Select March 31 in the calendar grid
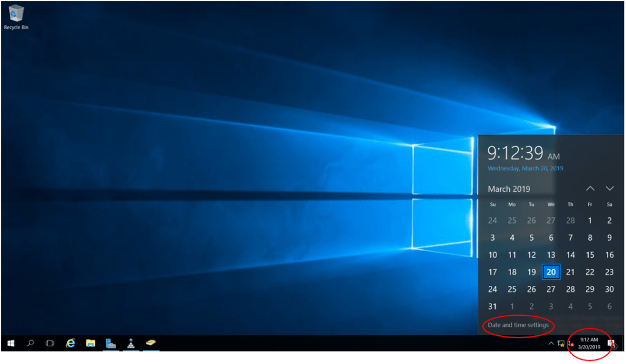 pos(493,306)
